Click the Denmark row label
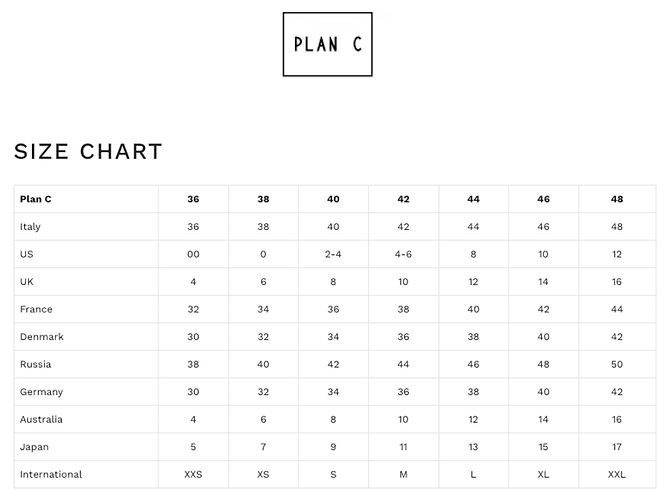 pos(41,337)
